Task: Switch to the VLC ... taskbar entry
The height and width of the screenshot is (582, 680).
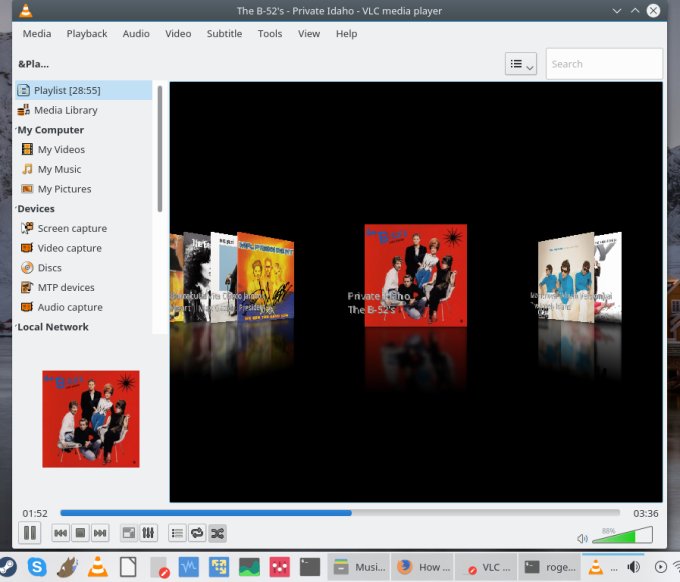Action: 486,567
